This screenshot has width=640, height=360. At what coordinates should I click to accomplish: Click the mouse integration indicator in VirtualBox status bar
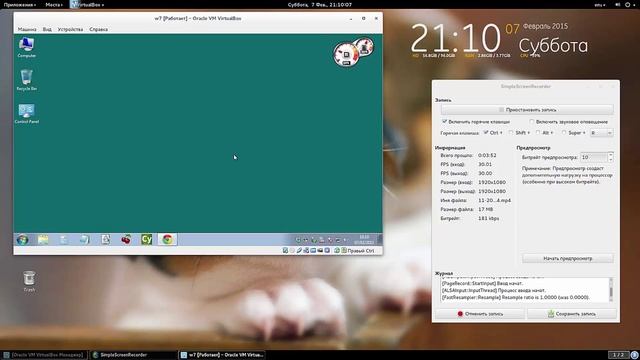(337, 250)
